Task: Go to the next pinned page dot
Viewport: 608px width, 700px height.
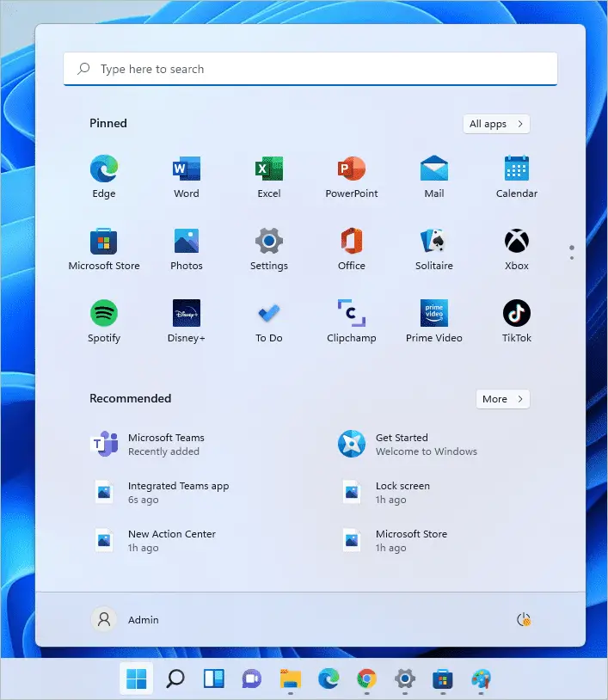Action: pos(572,258)
